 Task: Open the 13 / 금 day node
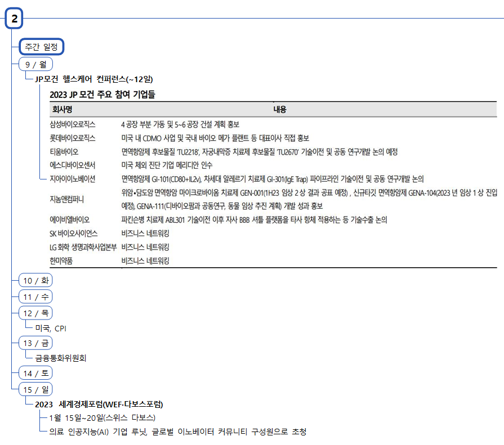point(35,343)
